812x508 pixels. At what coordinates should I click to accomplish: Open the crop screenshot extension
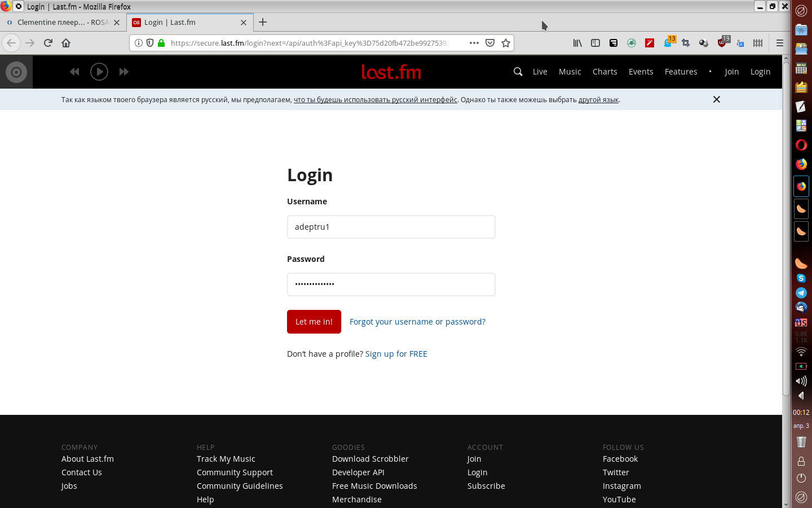click(x=686, y=43)
